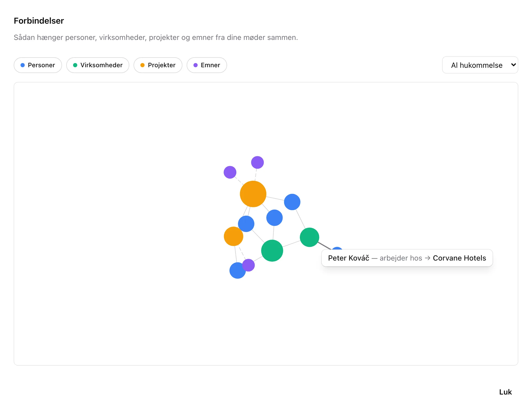This screenshot has height=415, width=532.
Task: Click the Luk button
Action: coord(505,392)
